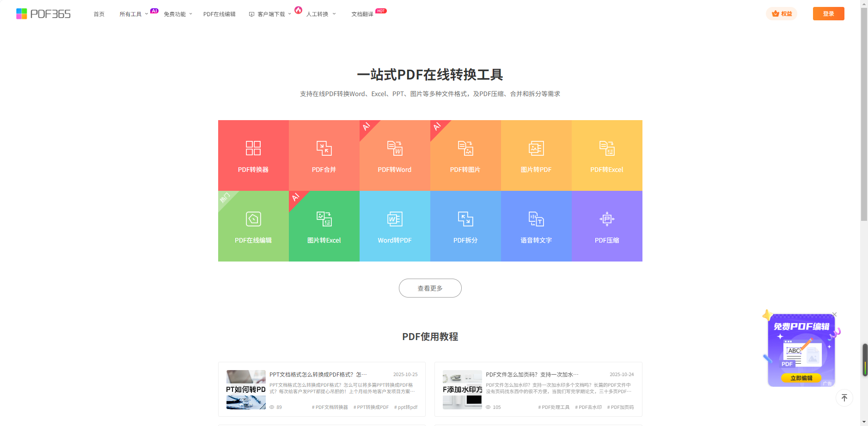Select the PDF转Excel tool icon
The height and width of the screenshot is (426, 868).
pos(607,148)
